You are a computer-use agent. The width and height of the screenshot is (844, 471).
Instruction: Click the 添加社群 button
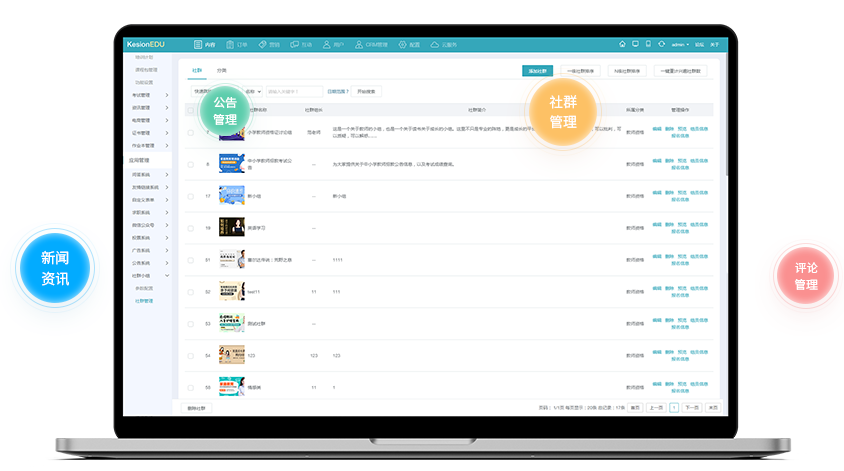(x=537, y=71)
